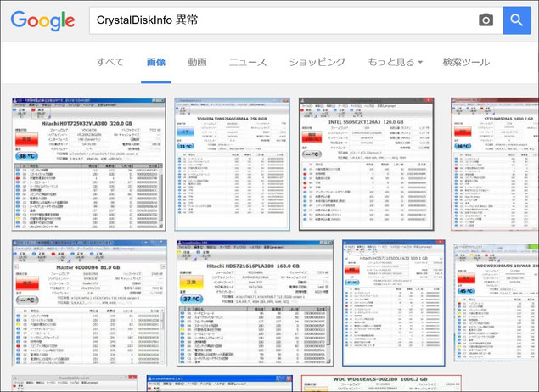539x392 pixels.
Task: Expand the もっと見る dropdown
Action: coord(395,62)
